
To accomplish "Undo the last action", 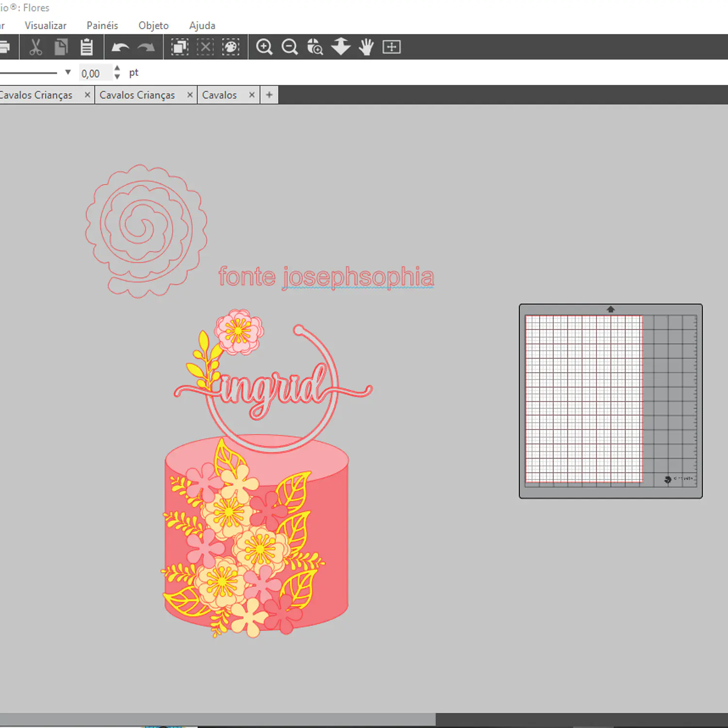I will tap(120, 47).
